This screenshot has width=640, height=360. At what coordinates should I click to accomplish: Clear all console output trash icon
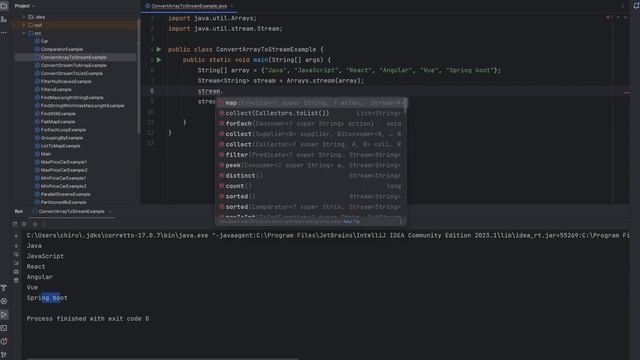pos(16,281)
